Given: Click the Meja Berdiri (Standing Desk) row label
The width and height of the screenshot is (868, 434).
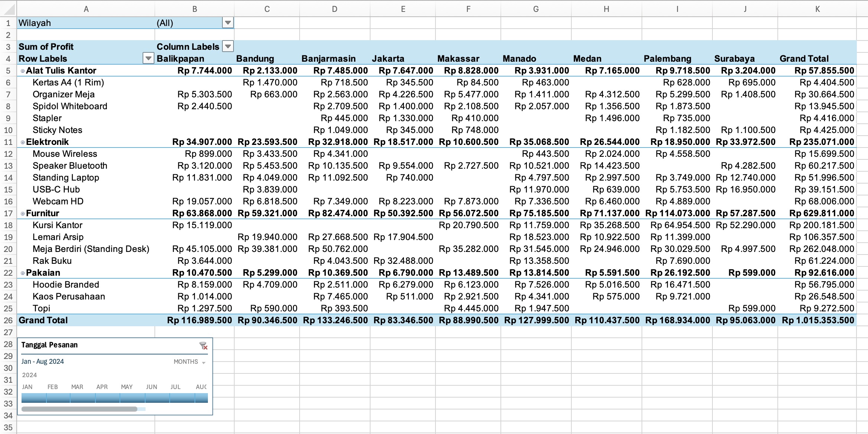Looking at the screenshot, I should coord(91,249).
